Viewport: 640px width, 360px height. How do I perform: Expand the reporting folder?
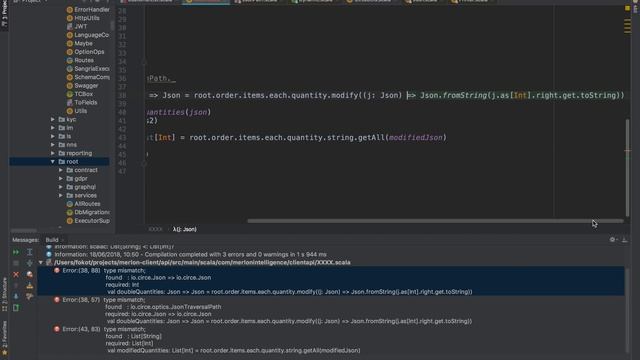coord(53,153)
